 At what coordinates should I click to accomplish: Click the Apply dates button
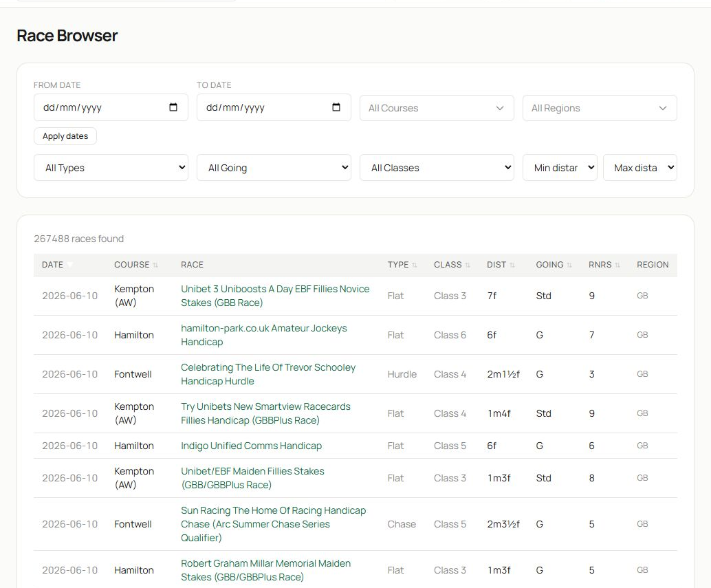[65, 136]
